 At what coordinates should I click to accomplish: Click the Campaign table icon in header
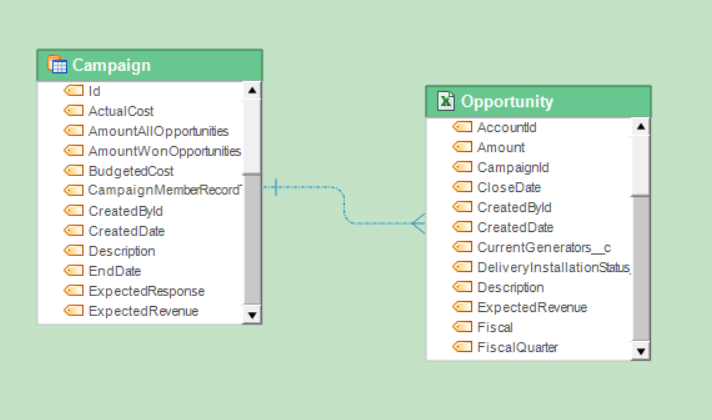pyautogui.click(x=58, y=66)
